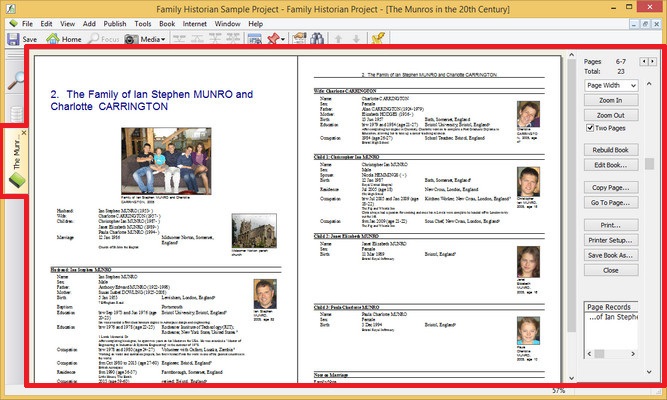
Task: Click the red pushpin toolbar icon
Action: pyautogui.click(x=271, y=39)
